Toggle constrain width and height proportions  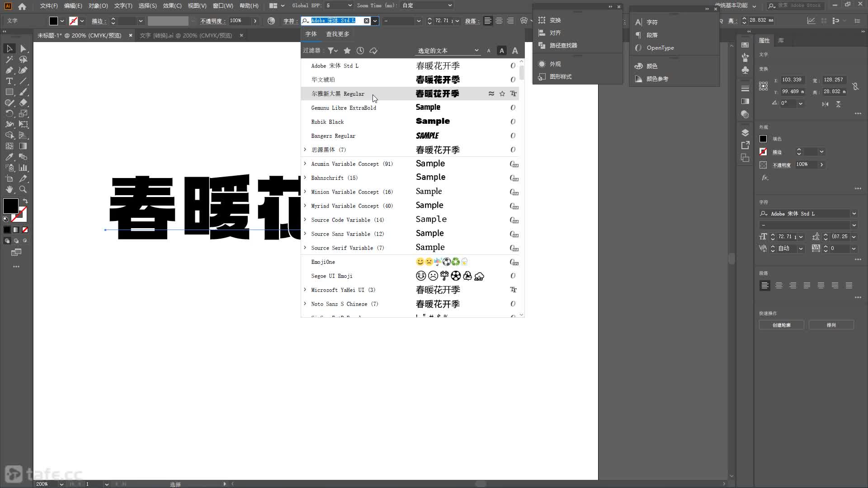[x=855, y=86]
